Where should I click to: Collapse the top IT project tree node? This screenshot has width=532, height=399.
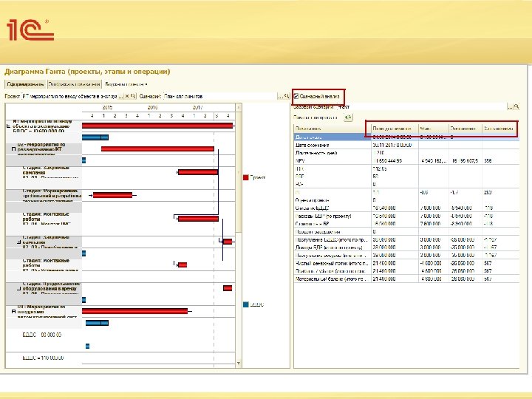pos(9,127)
